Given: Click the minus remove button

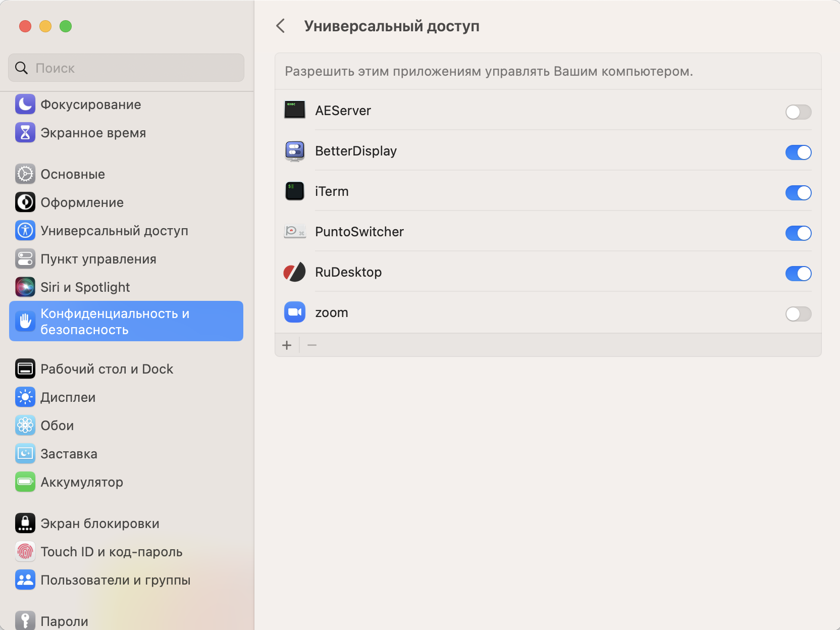Looking at the screenshot, I should pos(312,345).
